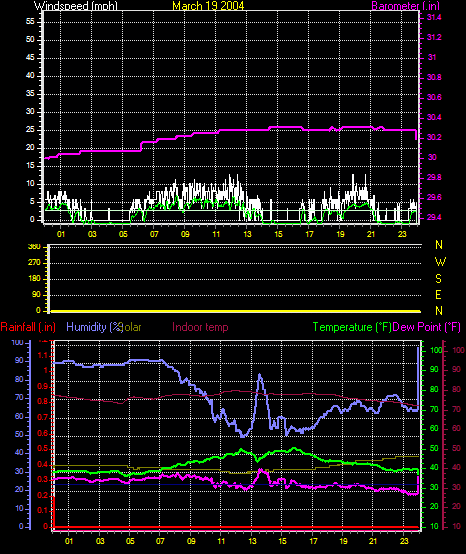The height and width of the screenshot is (554, 466).
Task: Click the March 19 2004 date title
Action: [x=208, y=6]
